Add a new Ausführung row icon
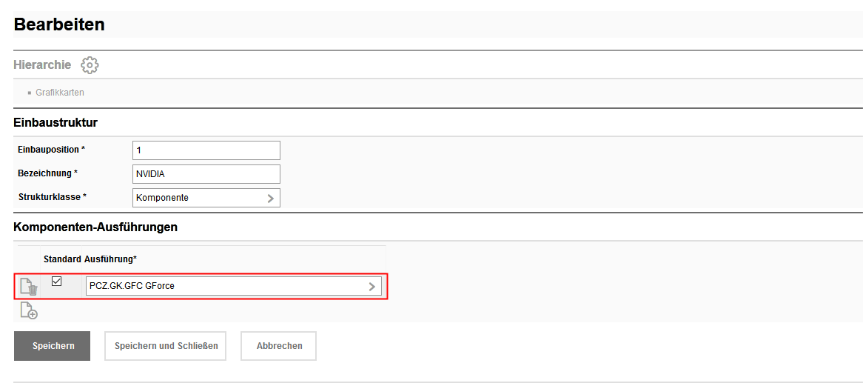 [29, 311]
